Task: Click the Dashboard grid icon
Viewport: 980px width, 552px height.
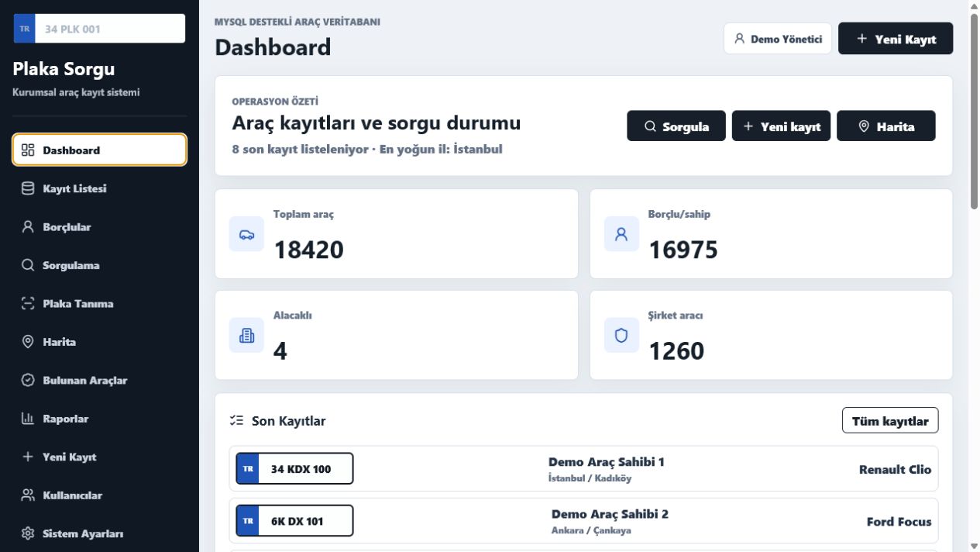Action: point(28,150)
